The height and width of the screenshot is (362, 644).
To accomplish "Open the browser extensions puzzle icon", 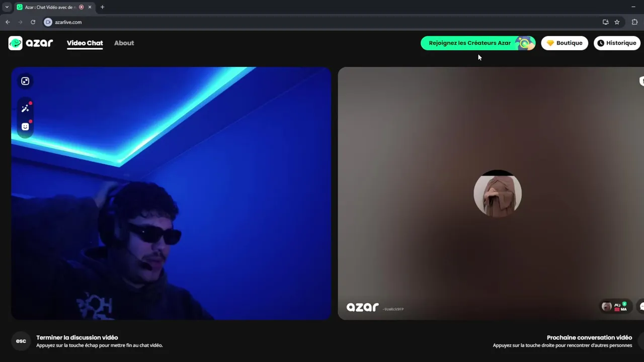I will tap(634, 22).
